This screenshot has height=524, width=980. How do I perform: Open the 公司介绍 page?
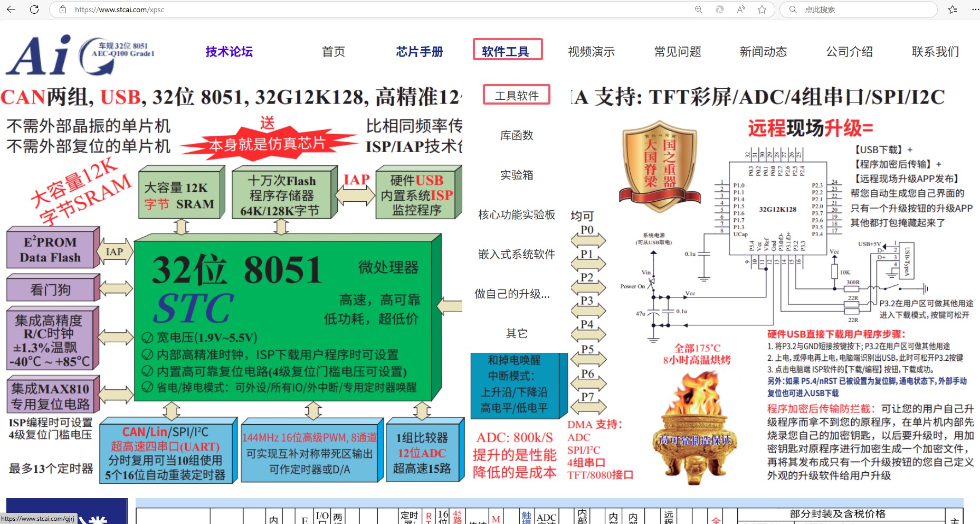[850, 52]
